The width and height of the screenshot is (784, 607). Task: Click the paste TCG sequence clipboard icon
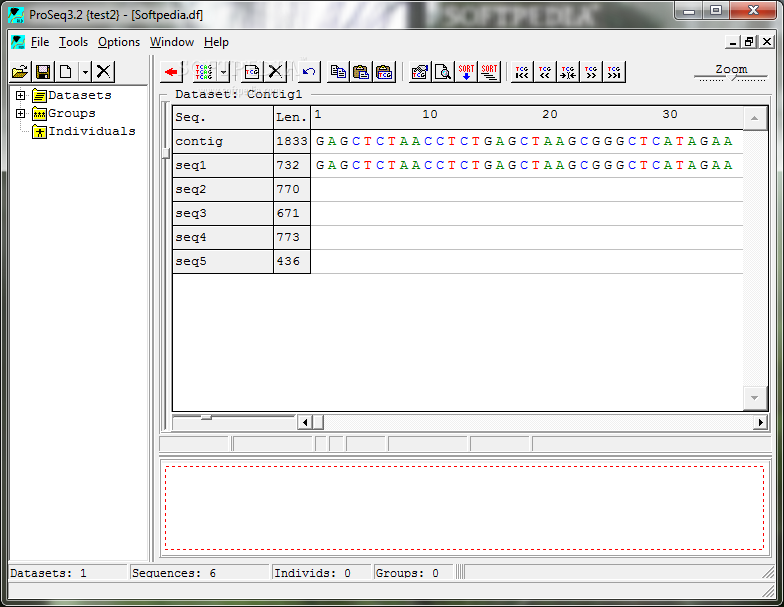(x=384, y=72)
